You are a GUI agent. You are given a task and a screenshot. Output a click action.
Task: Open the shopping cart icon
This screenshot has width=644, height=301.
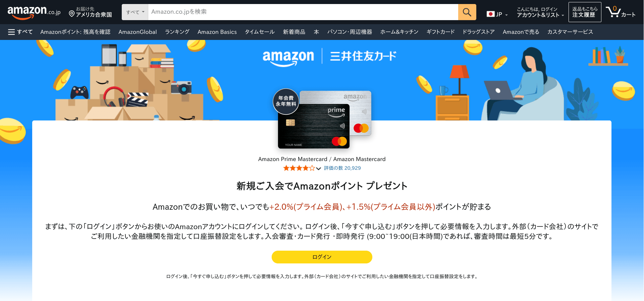tap(621, 12)
